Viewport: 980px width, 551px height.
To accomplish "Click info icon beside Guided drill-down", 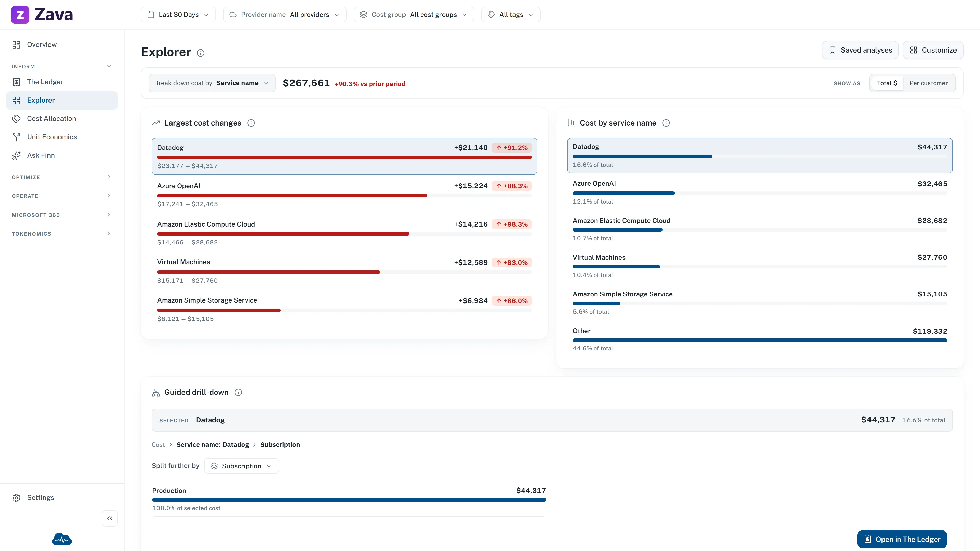I will pos(238,392).
